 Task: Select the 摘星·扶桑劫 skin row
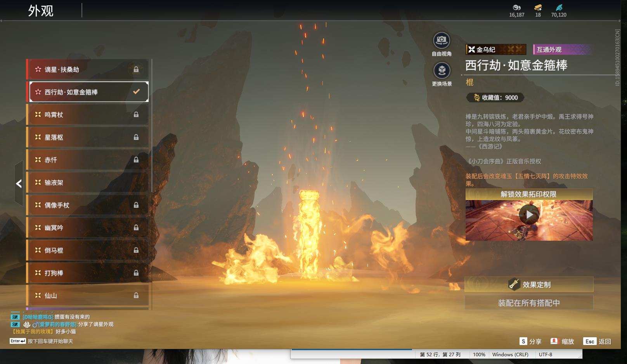[x=87, y=69]
